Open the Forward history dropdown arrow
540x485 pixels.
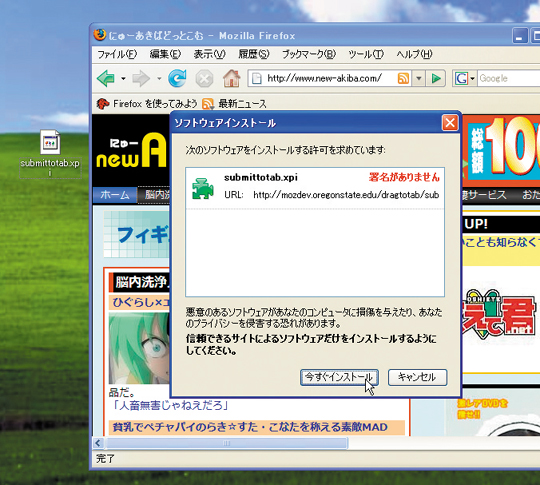click(x=159, y=79)
